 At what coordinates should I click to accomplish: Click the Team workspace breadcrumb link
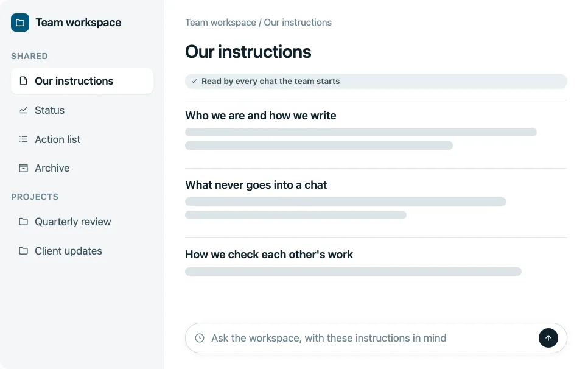[220, 23]
